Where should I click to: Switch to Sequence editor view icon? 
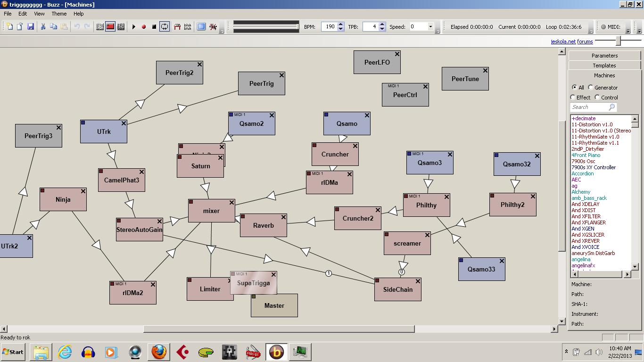click(x=121, y=27)
